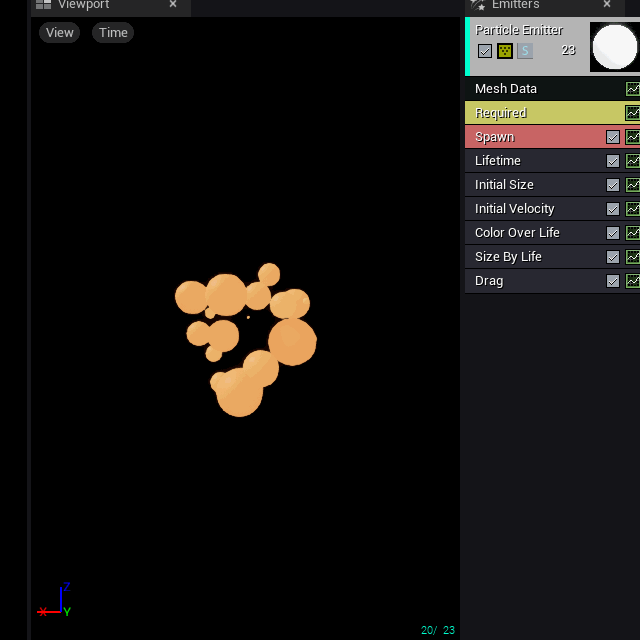The width and height of the screenshot is (640, 640).
Task: Select the Lifetime module
Action: click(x=552, y=161)
